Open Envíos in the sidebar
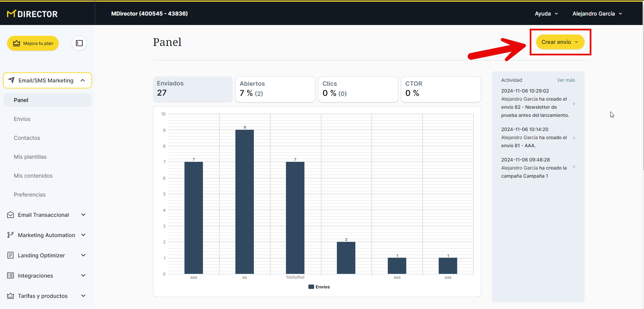 (22, 119)
